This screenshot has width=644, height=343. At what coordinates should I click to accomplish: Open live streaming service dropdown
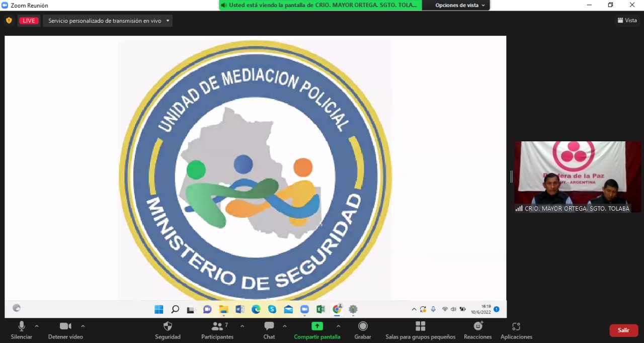(108, 21)
